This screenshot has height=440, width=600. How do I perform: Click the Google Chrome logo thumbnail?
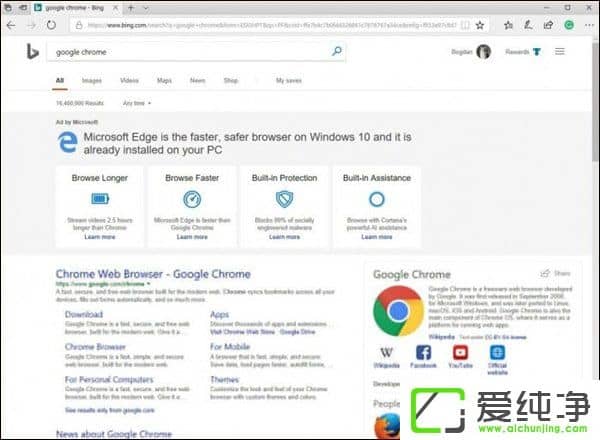point(398,311)
